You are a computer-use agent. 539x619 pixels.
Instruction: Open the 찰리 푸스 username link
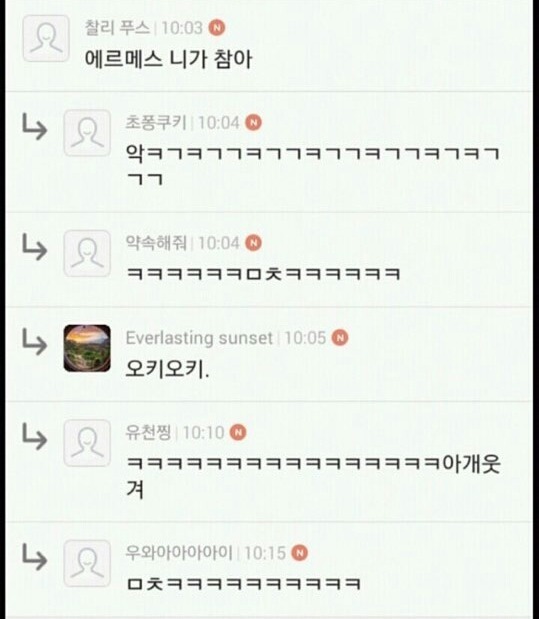(117, 28)
